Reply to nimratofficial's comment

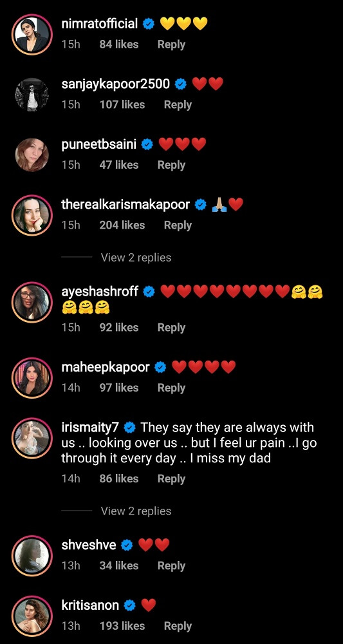[x=171, y=44]
